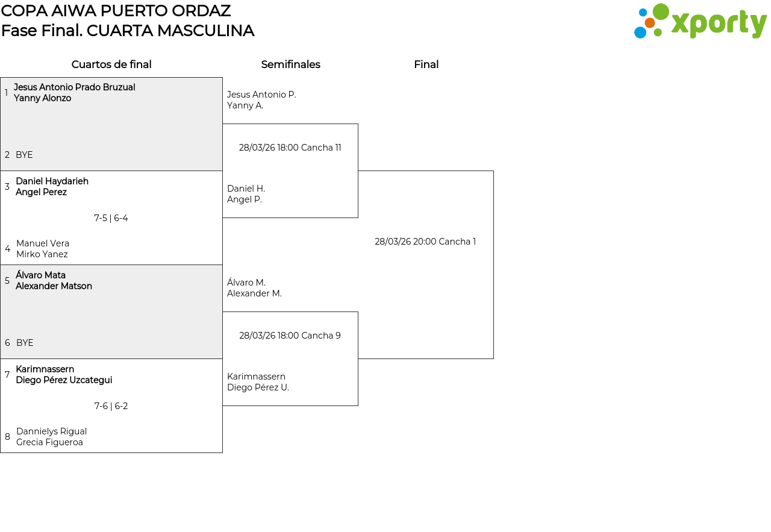The height and width of the screenshot is (532, 771).
Task: Click the 7-6 | 6-2 match score
Action: 111,406
